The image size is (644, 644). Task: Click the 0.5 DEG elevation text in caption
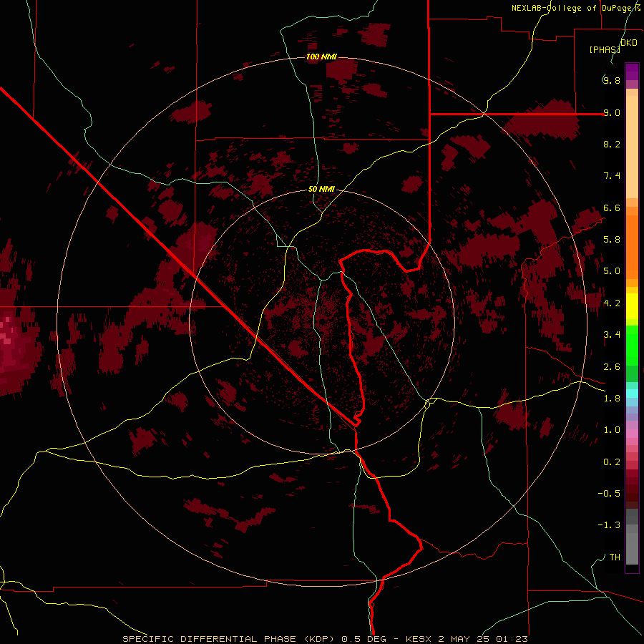[x=366, y=639]
